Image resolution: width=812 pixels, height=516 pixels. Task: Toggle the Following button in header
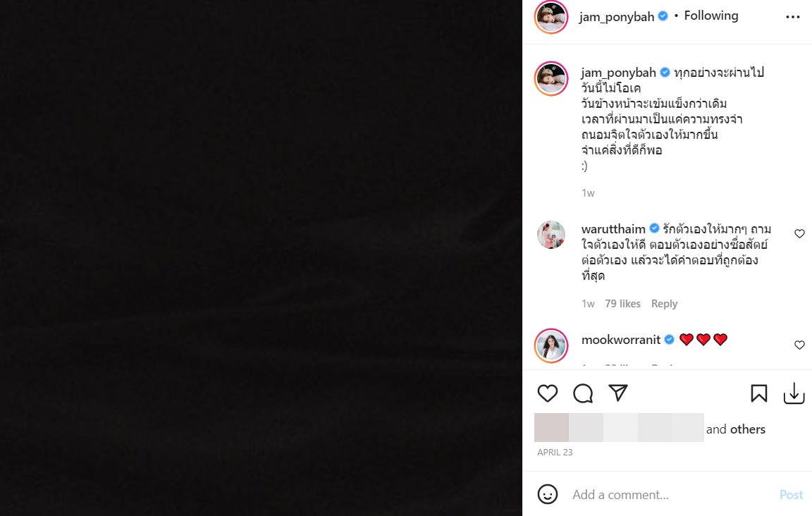click(710, 16)
